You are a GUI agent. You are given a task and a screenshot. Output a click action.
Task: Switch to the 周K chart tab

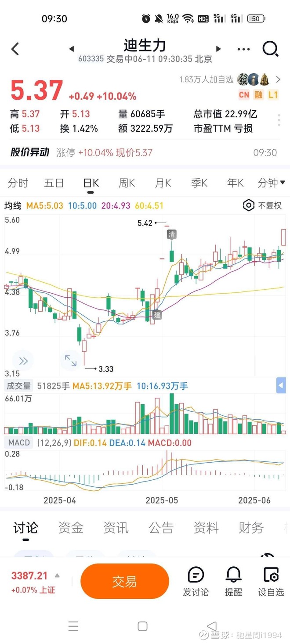[x=127, y=183]
